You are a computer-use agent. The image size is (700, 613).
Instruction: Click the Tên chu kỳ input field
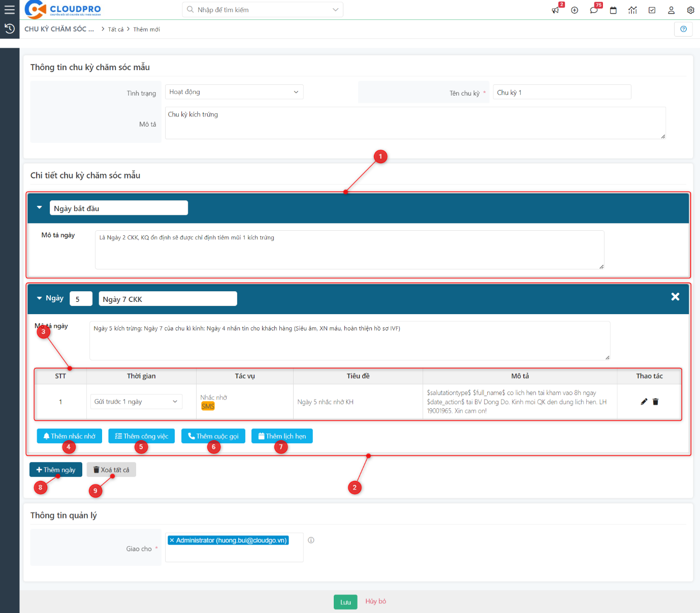coord(562,93)
